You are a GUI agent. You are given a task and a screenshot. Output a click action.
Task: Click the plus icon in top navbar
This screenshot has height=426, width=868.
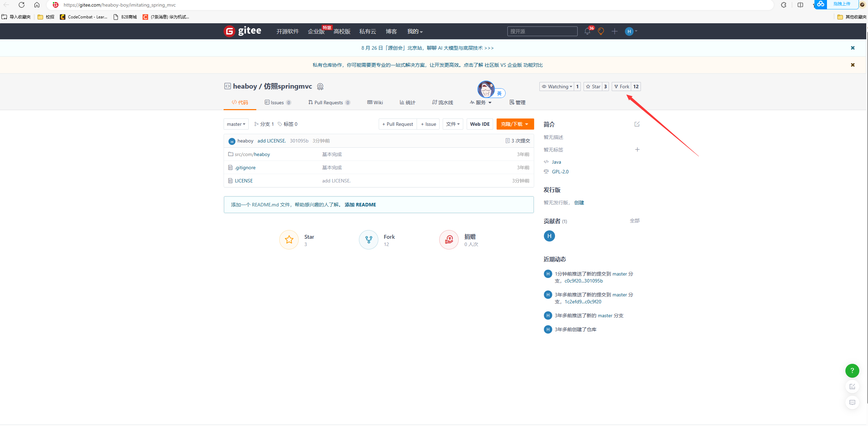(614, 31)
